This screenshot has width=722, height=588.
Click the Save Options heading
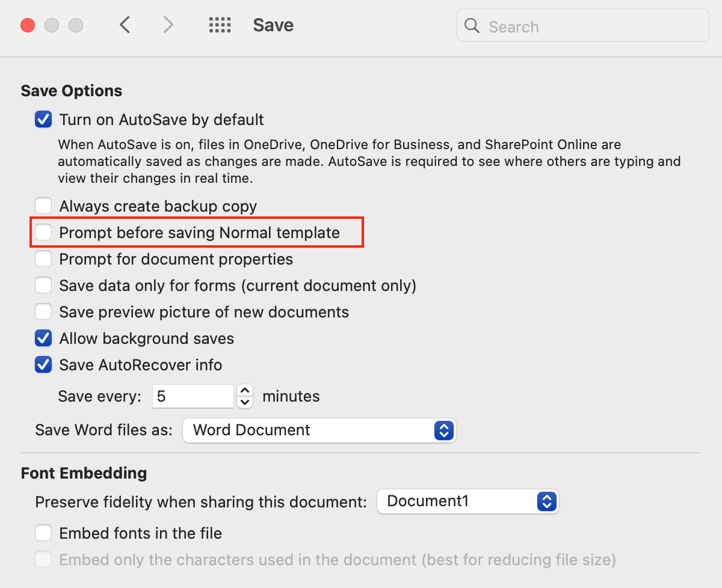pyautogui.click(x=72, y=91)
